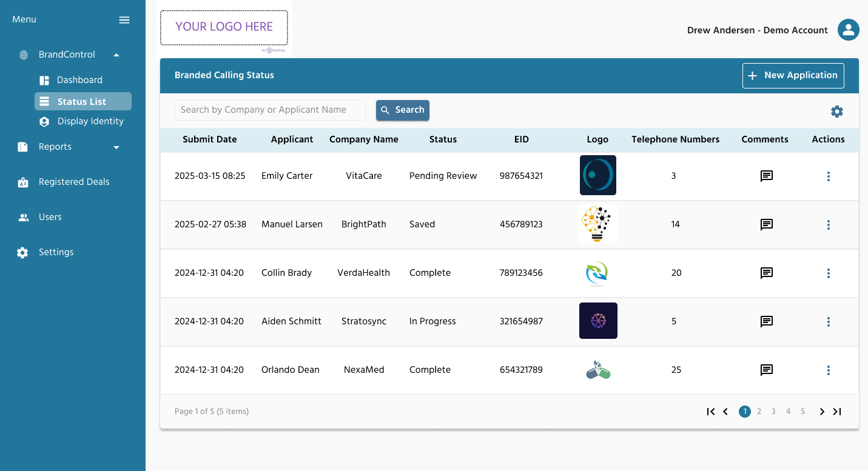Click the YOUR LOGO HERE placeholder

224,28
